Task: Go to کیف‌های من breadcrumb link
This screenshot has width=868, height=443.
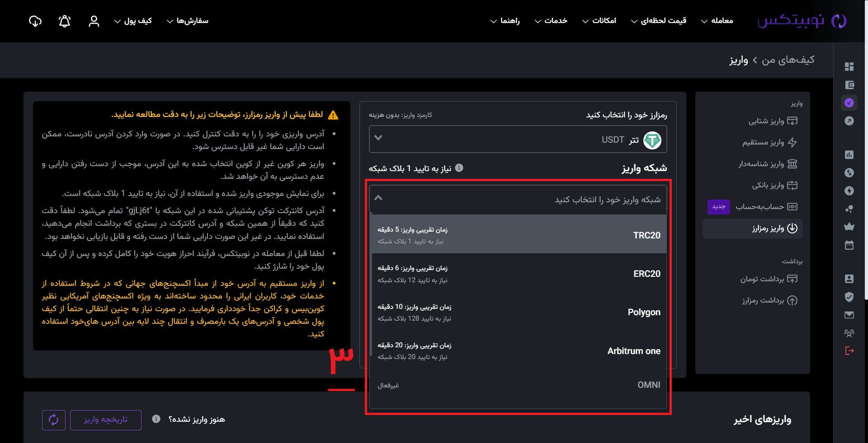Action: click(788, 60)
